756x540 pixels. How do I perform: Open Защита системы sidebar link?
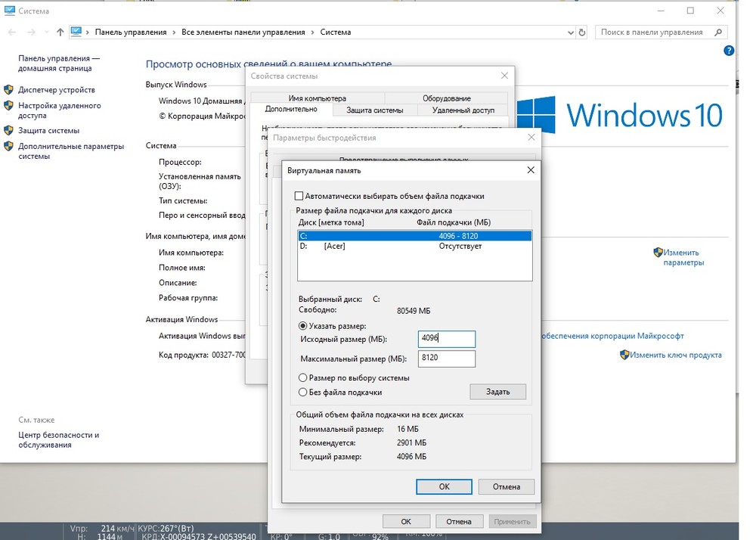pos(48,130)
